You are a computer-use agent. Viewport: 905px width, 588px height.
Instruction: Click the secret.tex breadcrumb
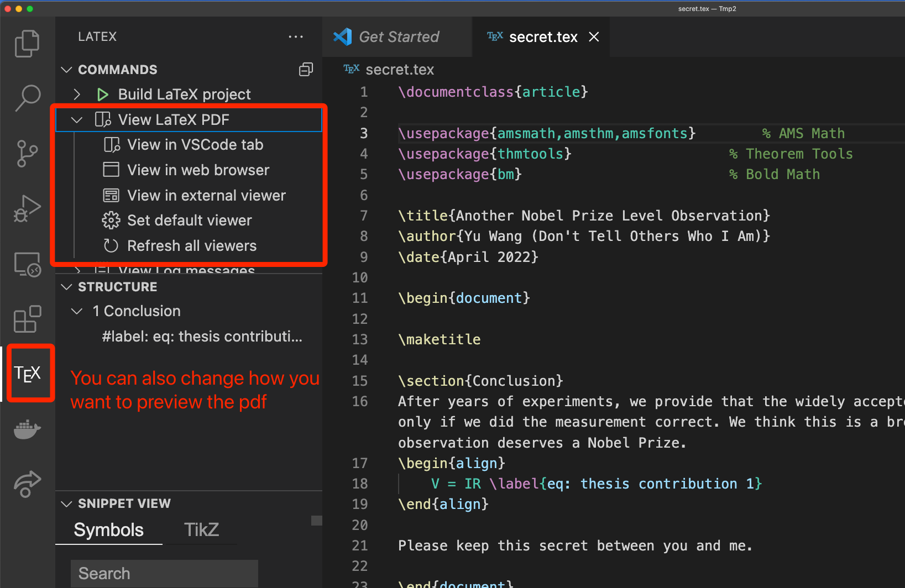[400, 70]
